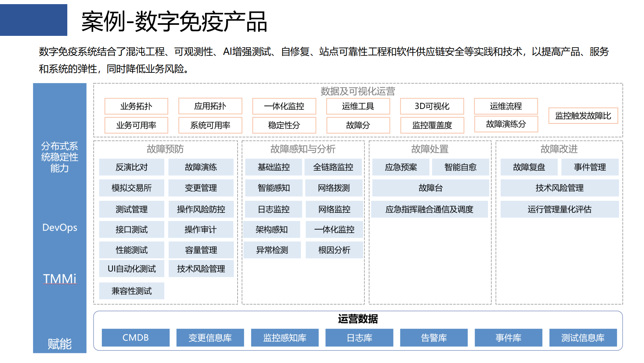Viewport: 644px width, 363px height.
Task: Select the 故障复盘 block
Action: (529, 167)
